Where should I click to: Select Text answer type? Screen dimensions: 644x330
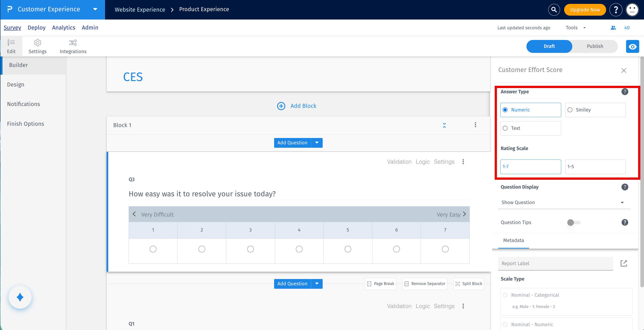click(531, 128)
